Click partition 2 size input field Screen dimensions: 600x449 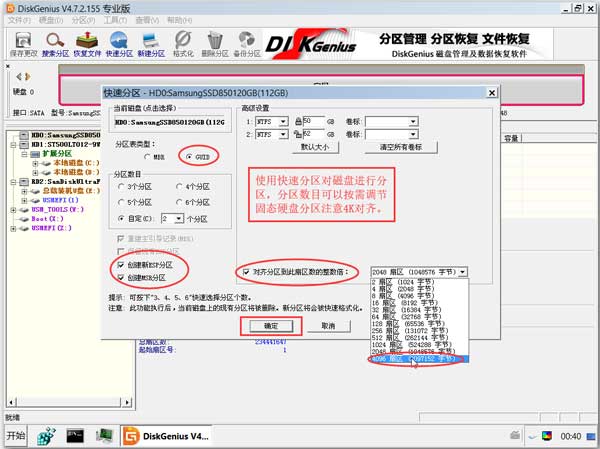pos(313,134)
